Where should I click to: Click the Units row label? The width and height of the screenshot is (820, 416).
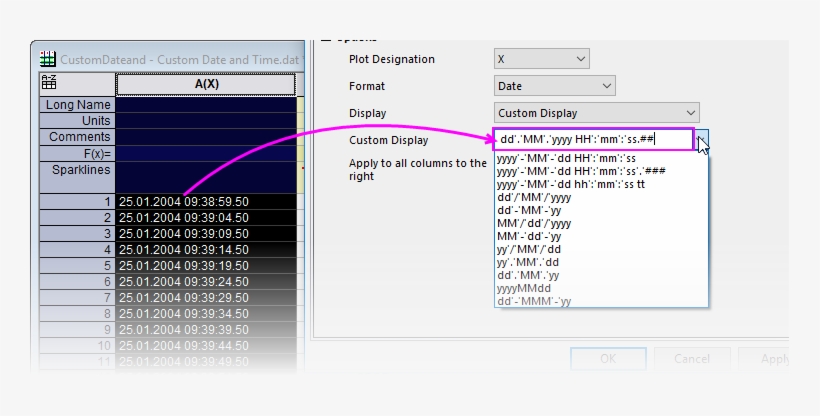[x=77, y=121]
